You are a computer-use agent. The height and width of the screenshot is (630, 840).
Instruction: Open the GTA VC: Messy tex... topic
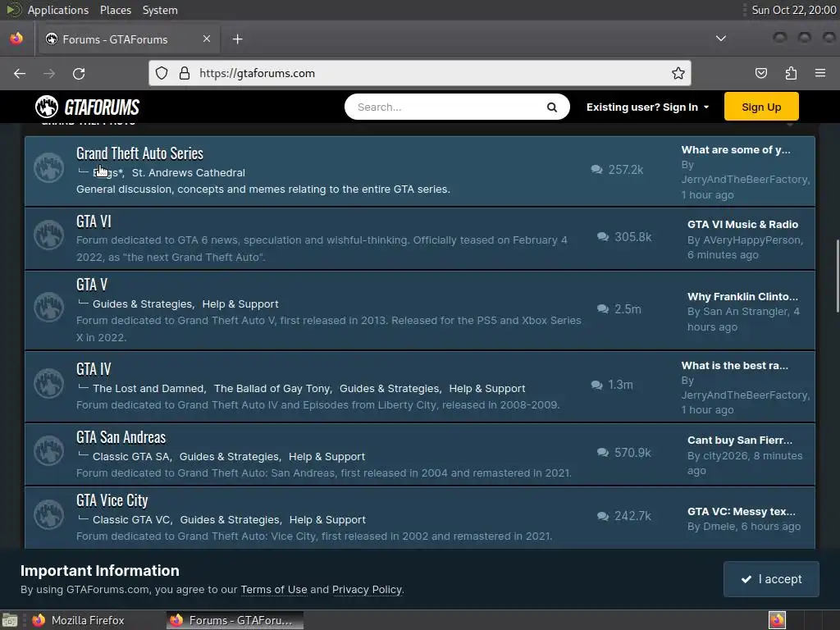point(742,512)
